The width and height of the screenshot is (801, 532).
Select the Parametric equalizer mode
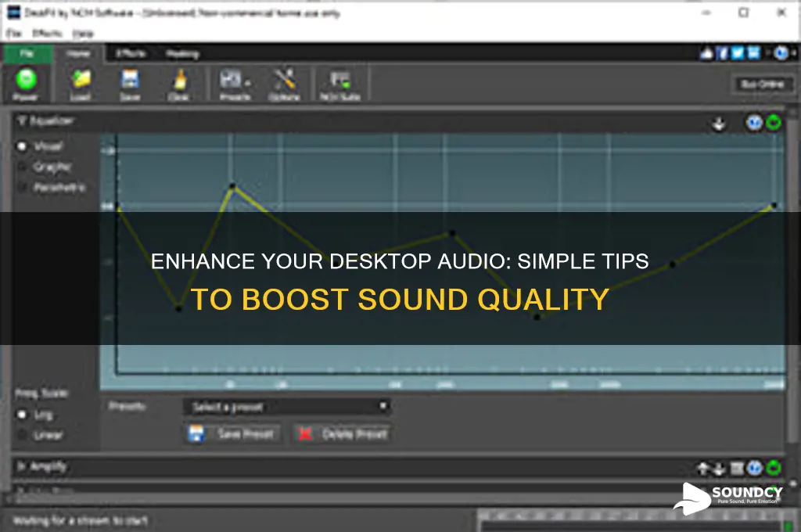tap(22, 188)
